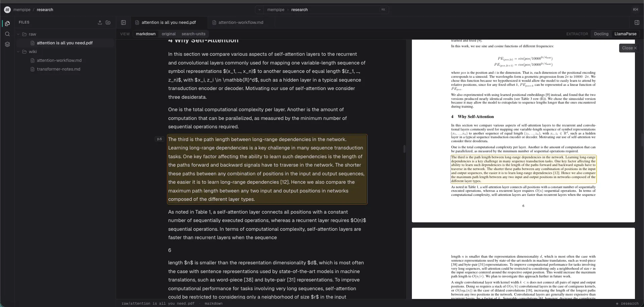The image size is (644, 307).
Task: Click the KH user avatar
Action: point(635,10)
